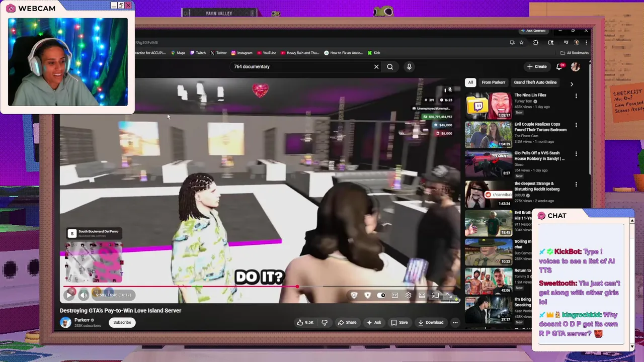Mute the video volume icon
This screenshot has width=644, height=362.
[84, 295]
